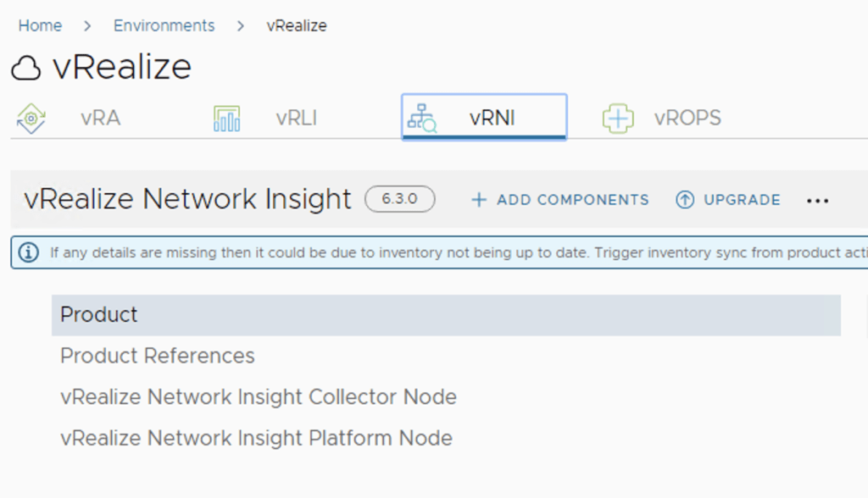Screen dimensions: 868x498
Task: Select the highlighted Product section
Action: tap(99, 315)
